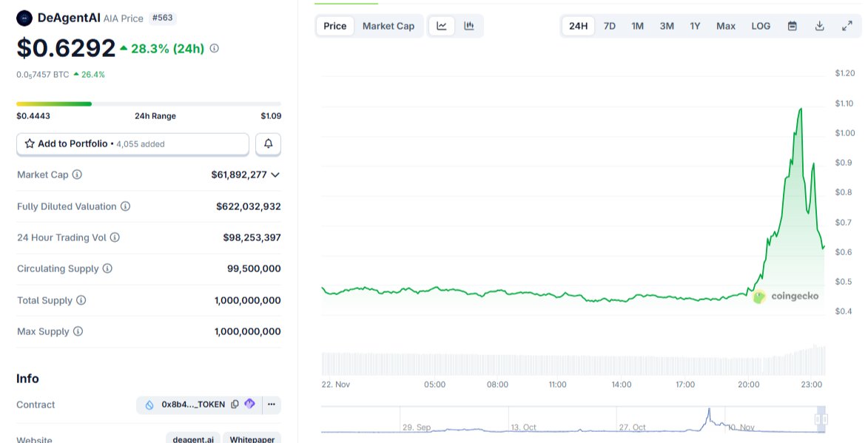Copy the contract address using the copy icon
The height and width of the screenshot is (443, 868).
coord(235,405)
